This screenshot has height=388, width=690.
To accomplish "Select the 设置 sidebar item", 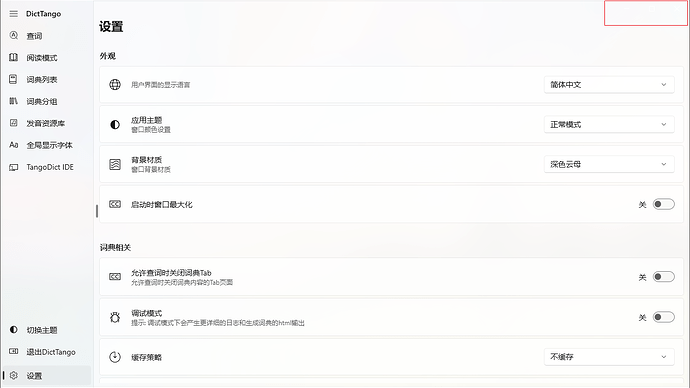I will [47, 375].
